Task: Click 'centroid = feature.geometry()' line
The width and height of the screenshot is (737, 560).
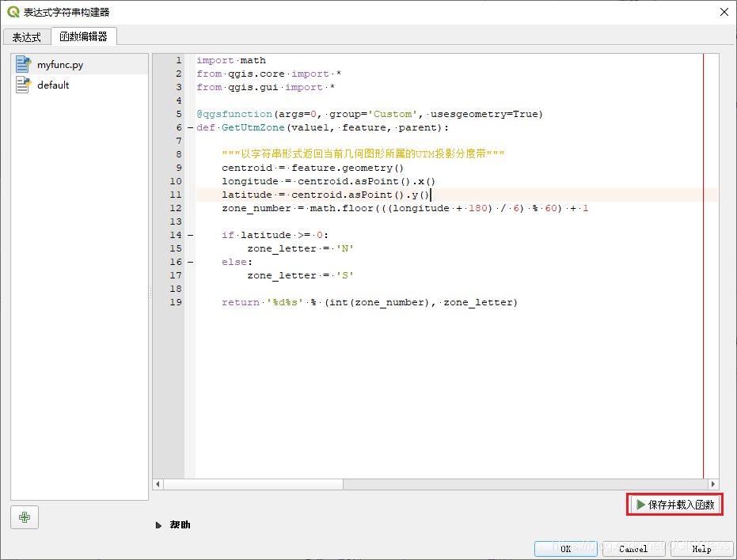Action: pyautogui.click(x=313, y=168)
